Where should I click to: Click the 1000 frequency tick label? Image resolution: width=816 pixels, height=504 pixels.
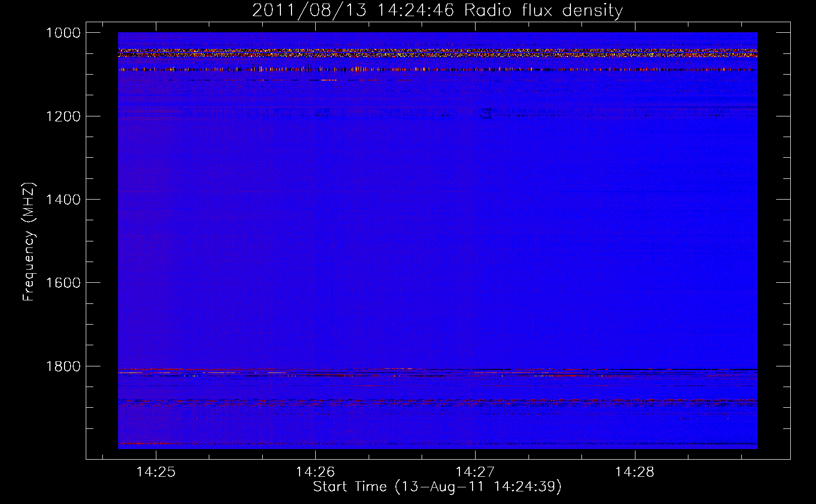pos(63,33)
